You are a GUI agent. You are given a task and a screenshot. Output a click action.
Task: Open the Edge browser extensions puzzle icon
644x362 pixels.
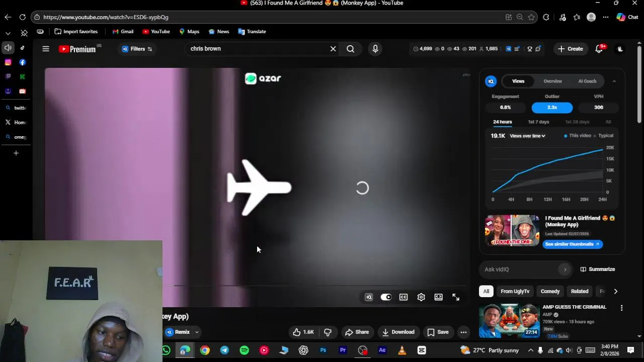[x=546, y=17]
